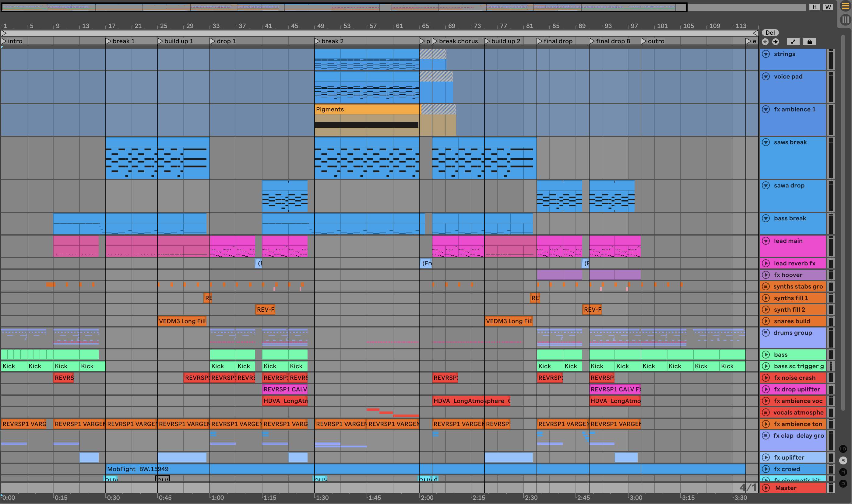852x504 pixels.
Task: Click the H optimize height button
Action: (x=814, y=7)
